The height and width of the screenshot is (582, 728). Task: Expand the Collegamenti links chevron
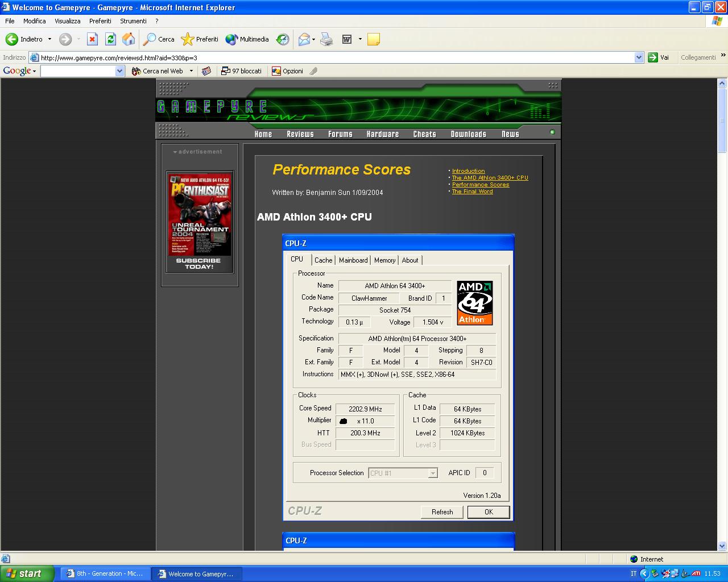[x=723, y=56]
